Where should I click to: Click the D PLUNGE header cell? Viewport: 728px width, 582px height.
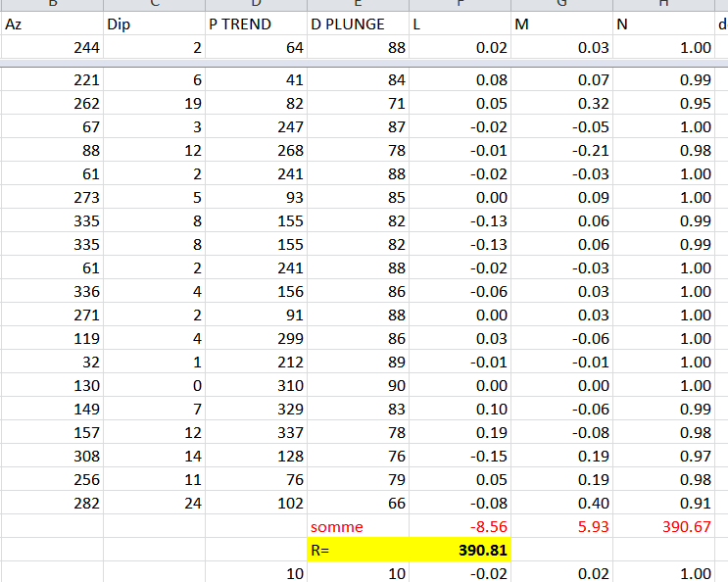click(x=358, y=24)
